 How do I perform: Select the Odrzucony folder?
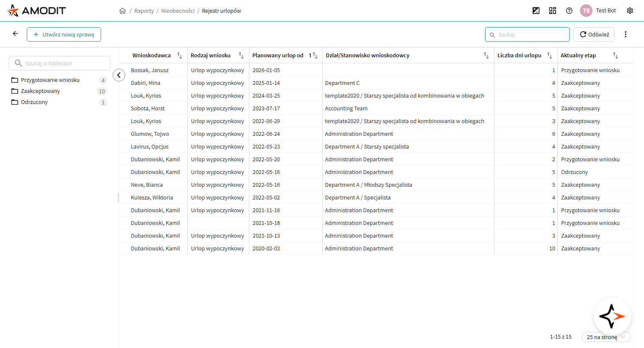34,102
